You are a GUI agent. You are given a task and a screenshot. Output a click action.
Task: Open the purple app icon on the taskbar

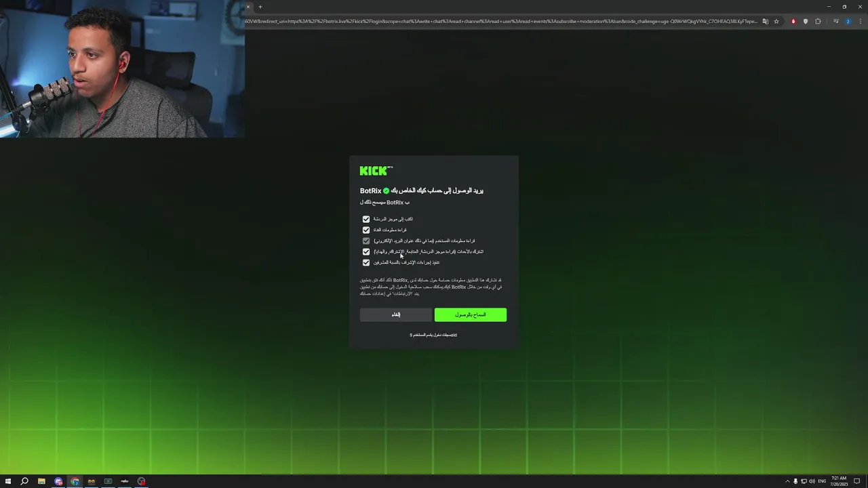tap(58, 481)
